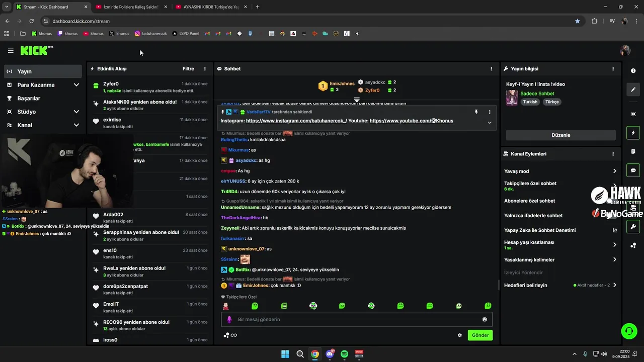The height and width of the screenshot is (362, 644).
Task: Open Yayın bilgisi panel three-dot menu
Action: point(613,69)
